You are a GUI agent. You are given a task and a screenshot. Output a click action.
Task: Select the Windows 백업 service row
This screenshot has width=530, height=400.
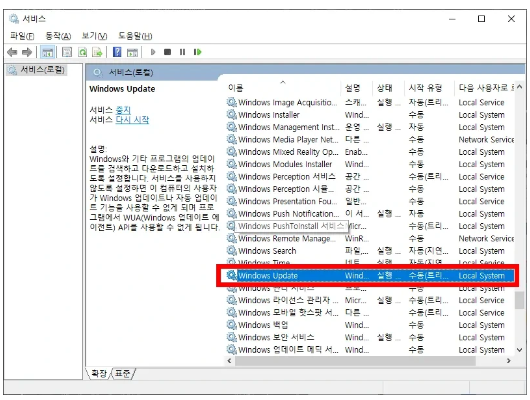[370, 325]
